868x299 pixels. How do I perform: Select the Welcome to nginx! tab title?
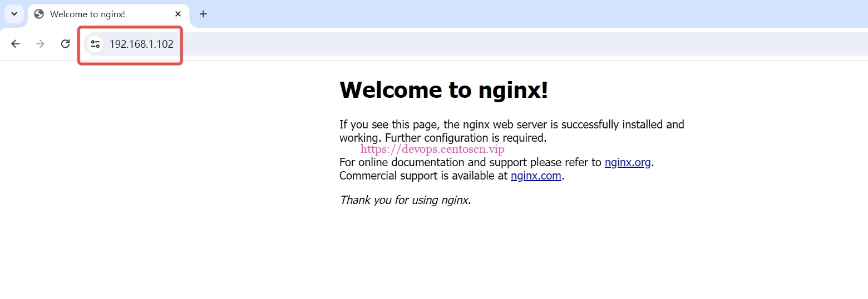[87, 14]
